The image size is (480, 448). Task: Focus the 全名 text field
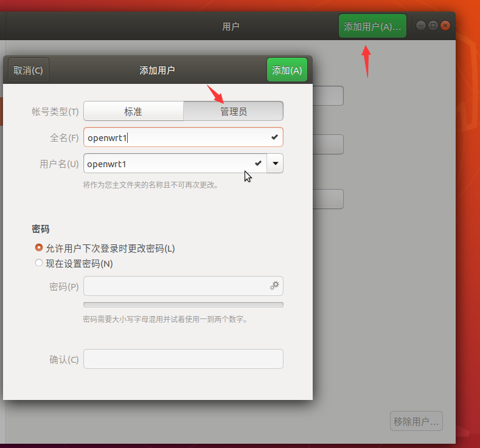tap(176, 137)
